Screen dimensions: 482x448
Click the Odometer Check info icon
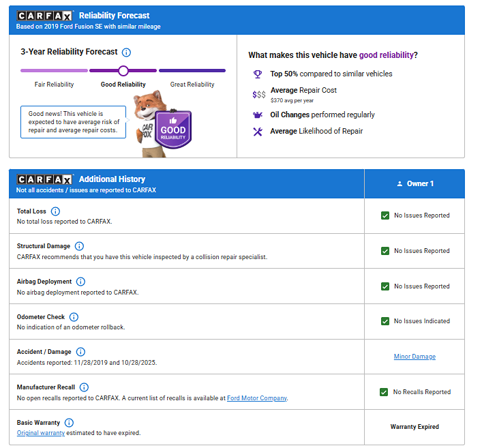[74, 317]
